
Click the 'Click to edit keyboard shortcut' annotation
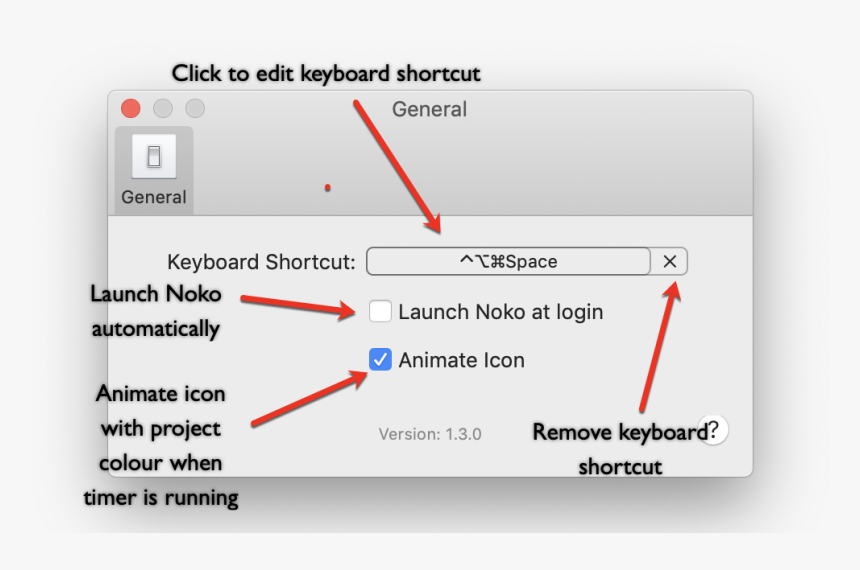coord(326,74)
